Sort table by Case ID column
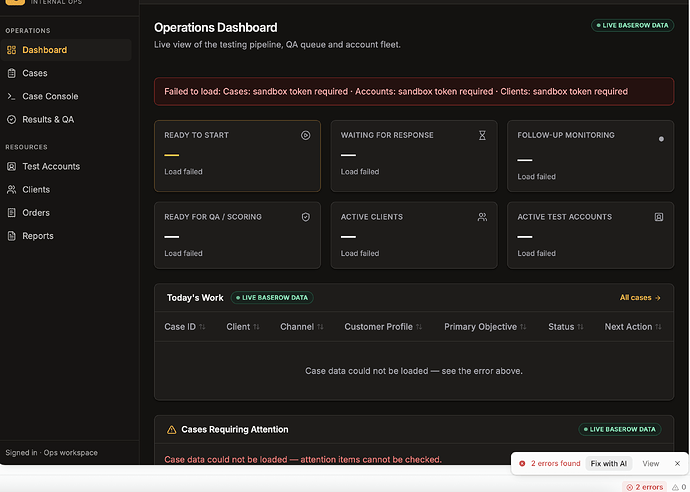This screenshot has height=492, width=690. click(185, 327)
